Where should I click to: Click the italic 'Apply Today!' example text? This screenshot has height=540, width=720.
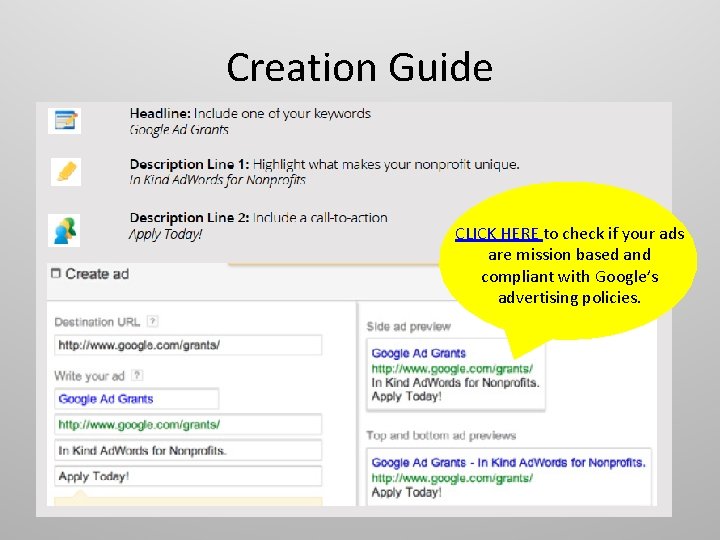coord(166,234)
